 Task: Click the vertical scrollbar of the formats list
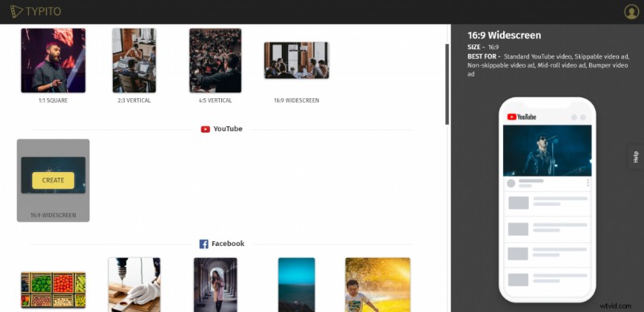click(x=448, y=84)
